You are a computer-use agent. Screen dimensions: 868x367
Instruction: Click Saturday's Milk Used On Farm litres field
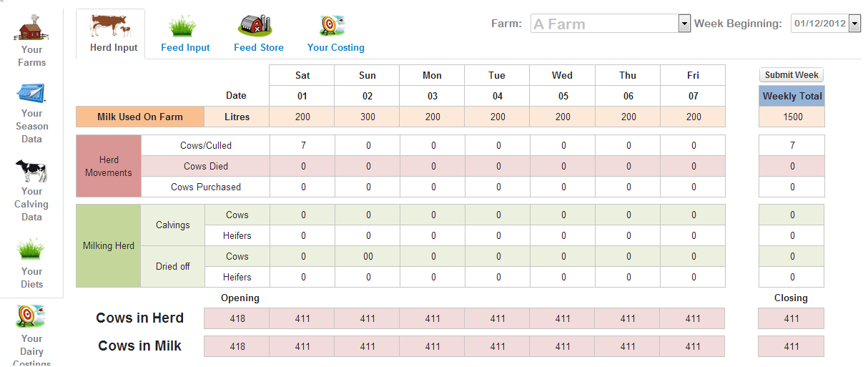(x=302, y=117)
